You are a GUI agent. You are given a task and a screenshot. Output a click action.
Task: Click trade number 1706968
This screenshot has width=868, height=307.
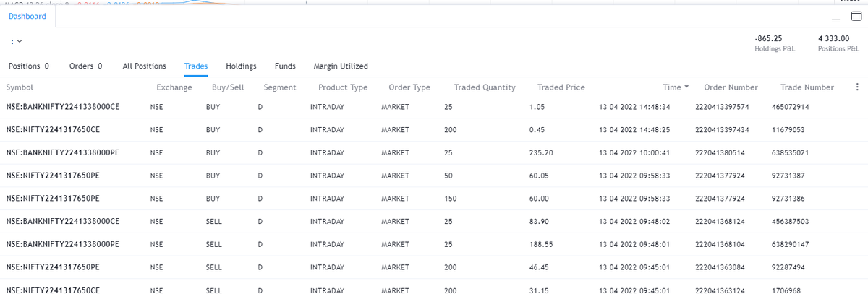tap(786, 290)
